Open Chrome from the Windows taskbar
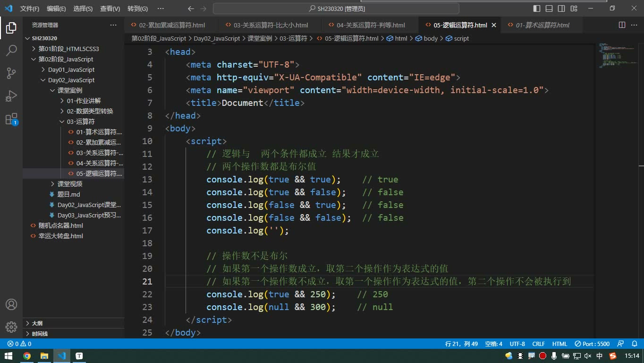 point(27,356)
